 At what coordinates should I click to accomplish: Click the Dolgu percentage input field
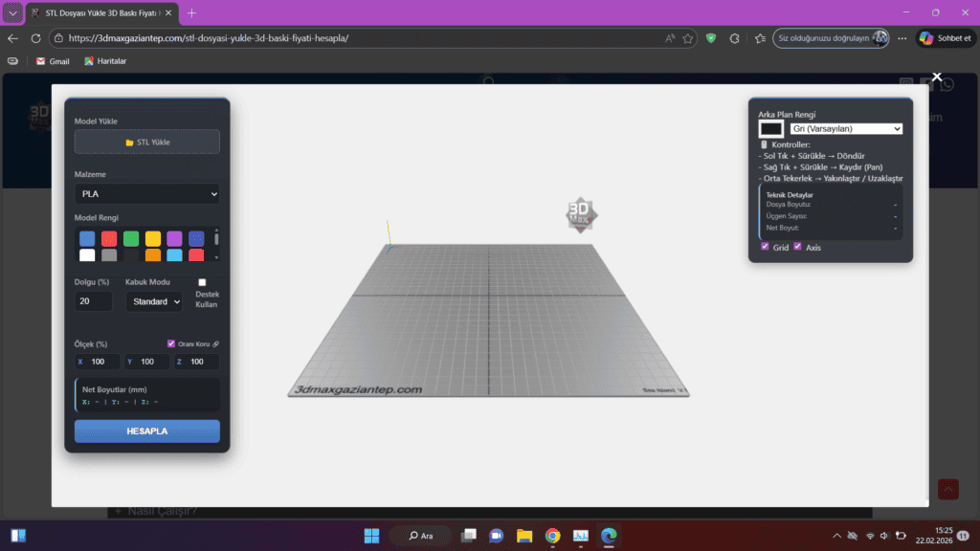(x=94, y=301)
